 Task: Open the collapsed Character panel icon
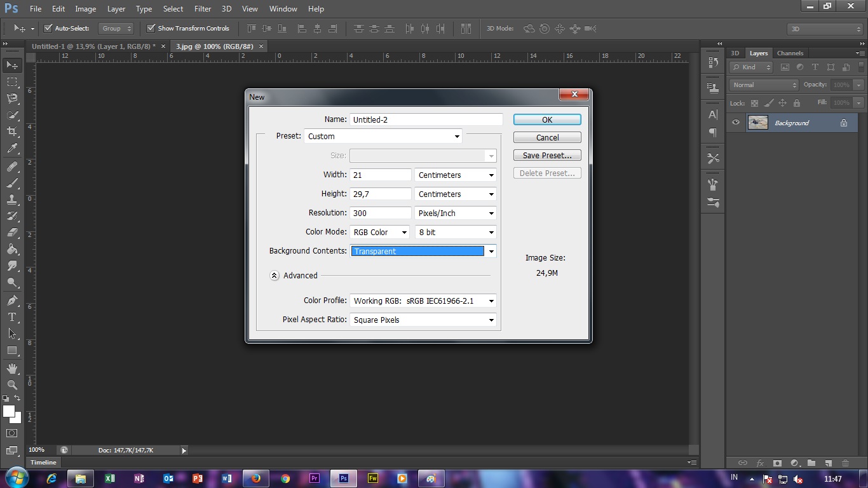tap(713, 115)
